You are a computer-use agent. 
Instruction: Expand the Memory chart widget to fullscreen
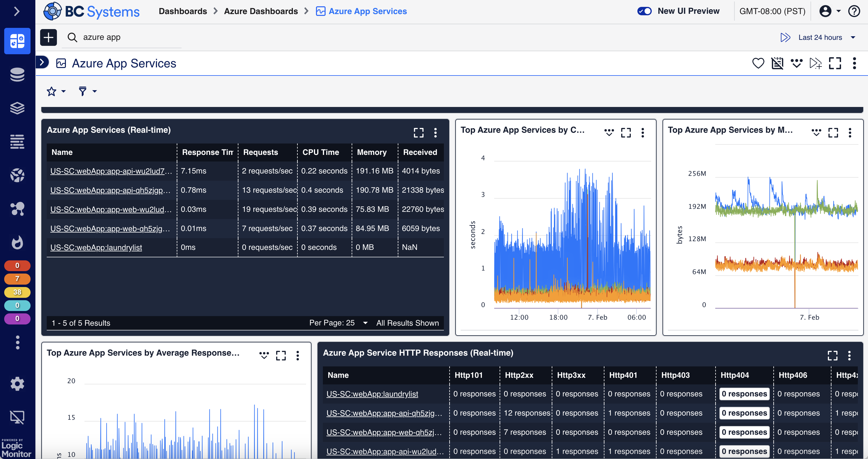pyautogui.click(x=833, y=132)
